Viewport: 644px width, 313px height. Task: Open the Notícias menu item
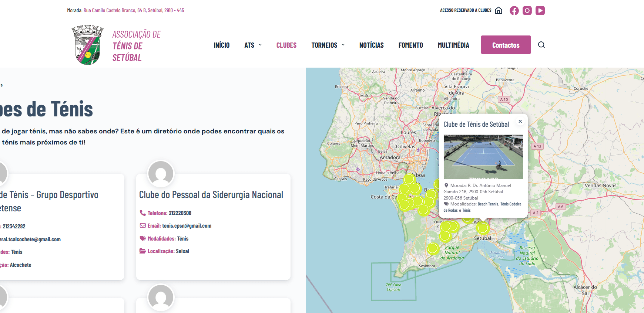371,45
